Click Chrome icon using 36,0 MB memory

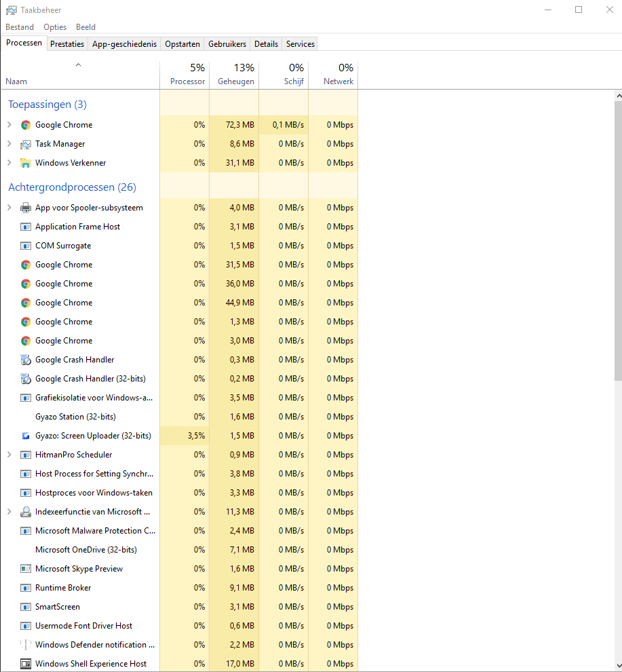click(x=26, y=284)
